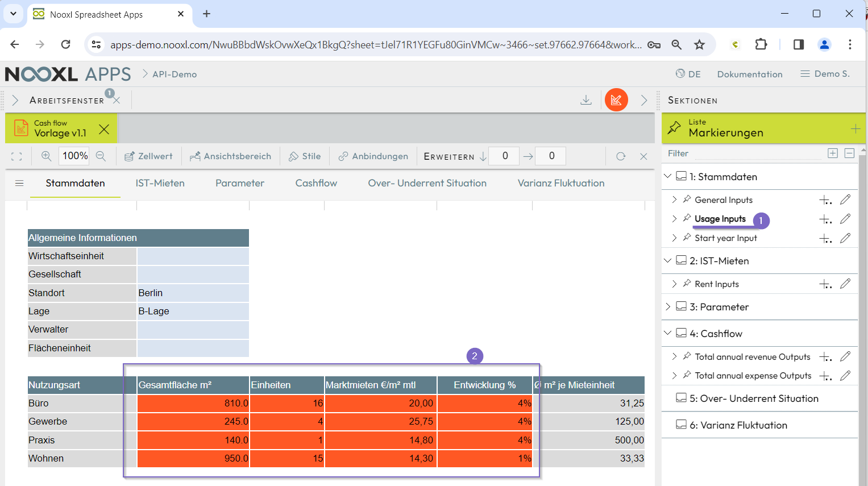Click the Erweitern columns-right input field

551,156
